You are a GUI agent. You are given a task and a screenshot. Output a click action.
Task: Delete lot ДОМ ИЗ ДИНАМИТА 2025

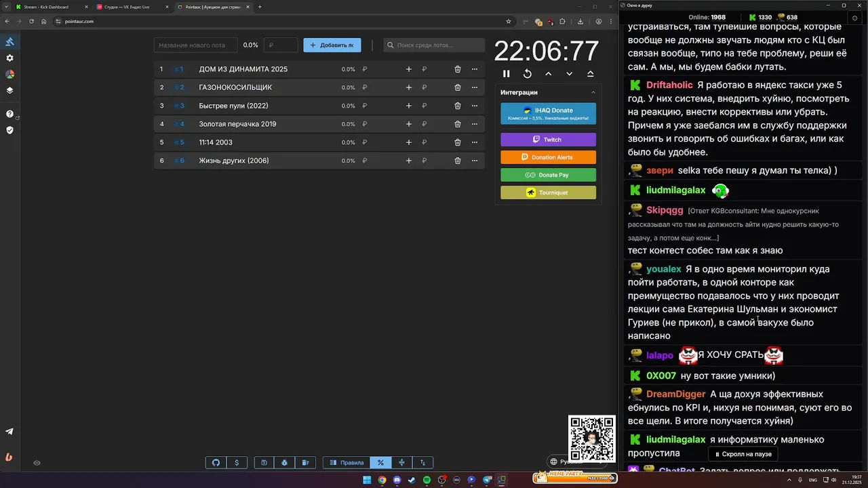pyautogui.click(x=458, y=69)
